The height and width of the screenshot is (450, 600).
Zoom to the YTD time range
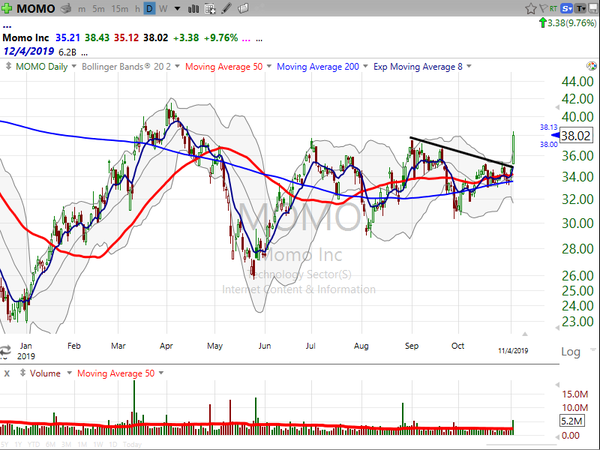[x=34, y=444]
